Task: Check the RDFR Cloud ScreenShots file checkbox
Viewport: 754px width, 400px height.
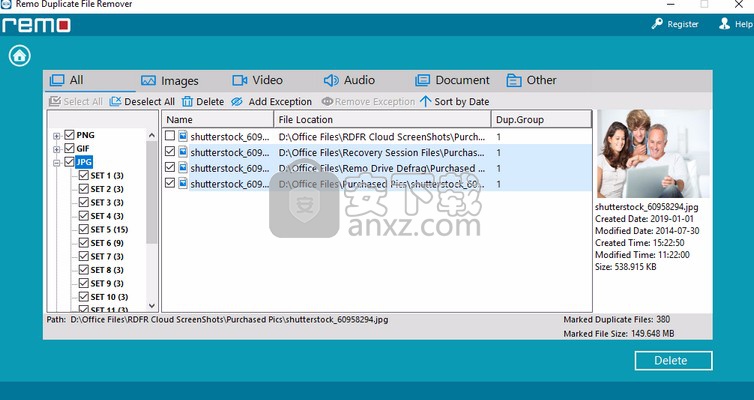Action: [x=169, y=136]
